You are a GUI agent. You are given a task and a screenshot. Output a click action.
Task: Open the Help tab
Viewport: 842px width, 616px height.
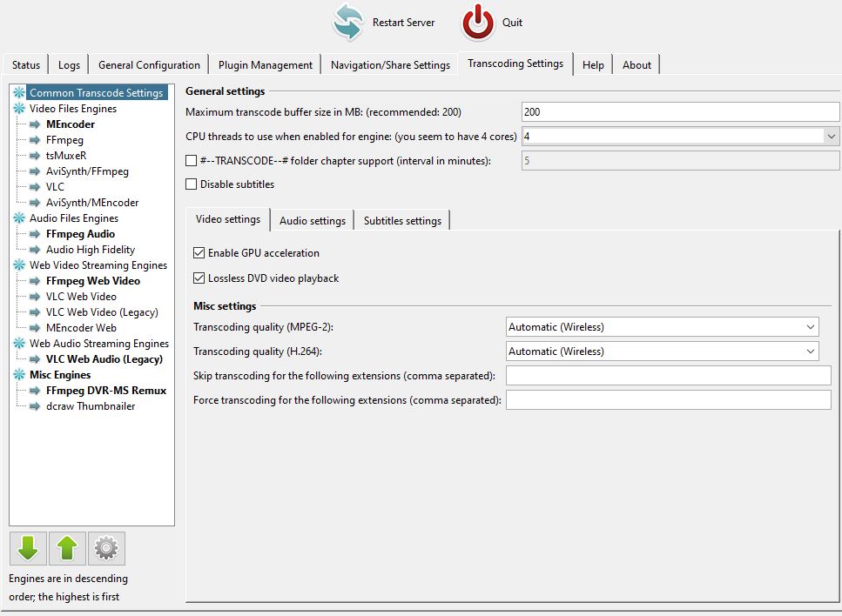coord(593,65)
